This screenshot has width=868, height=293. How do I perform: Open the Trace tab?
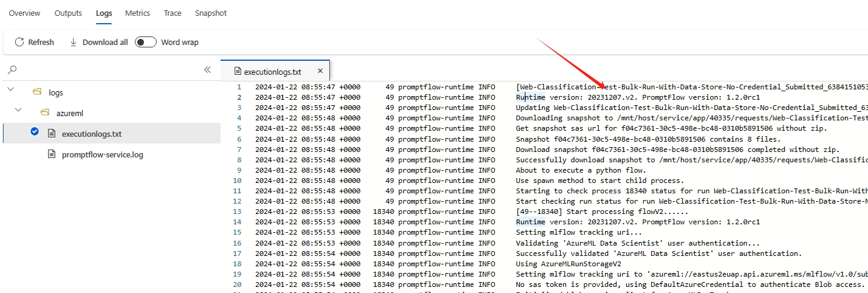click(x=173, y=13)
